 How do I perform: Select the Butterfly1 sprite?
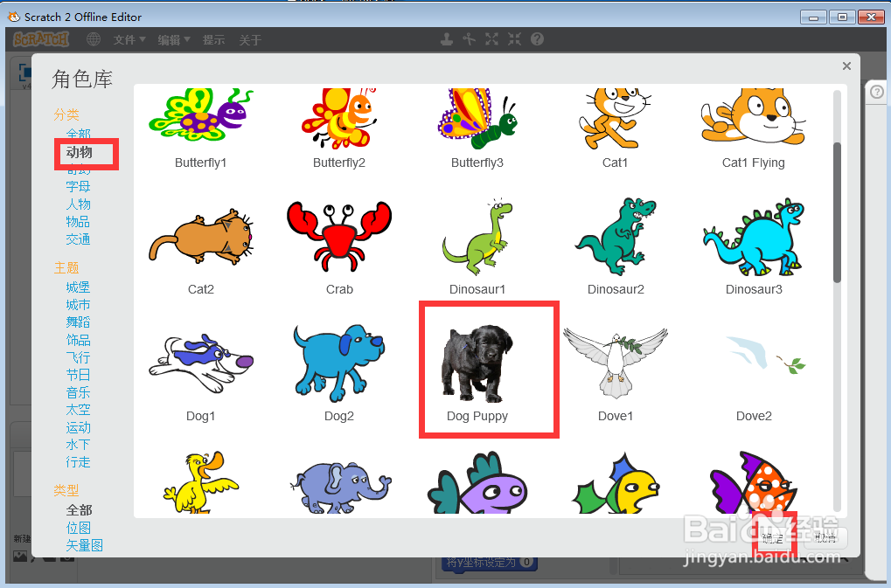200,129
